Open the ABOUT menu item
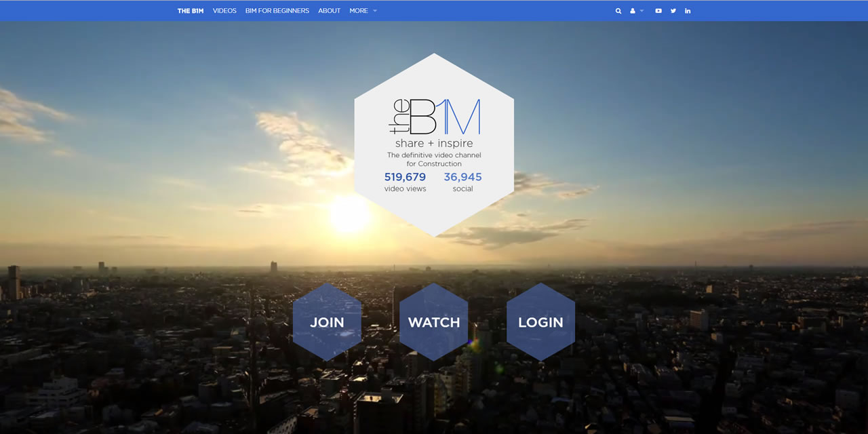868x434 pixels. (x=330, y=11)
